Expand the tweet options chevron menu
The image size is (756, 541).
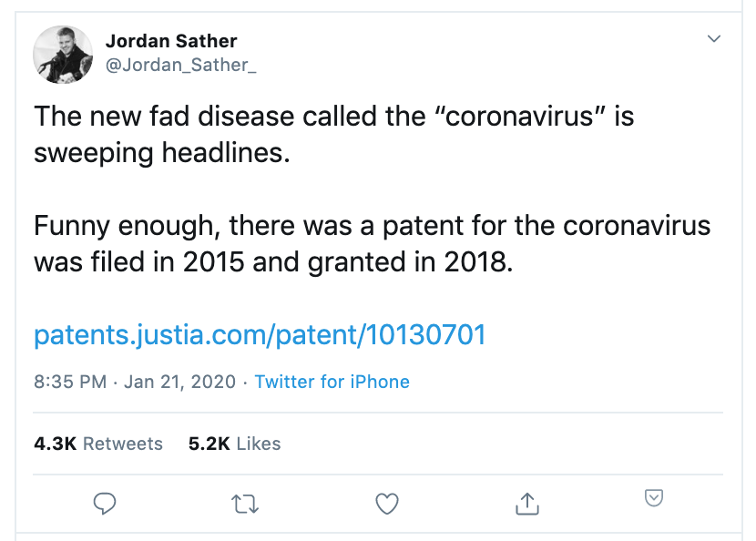click(713, 38)
